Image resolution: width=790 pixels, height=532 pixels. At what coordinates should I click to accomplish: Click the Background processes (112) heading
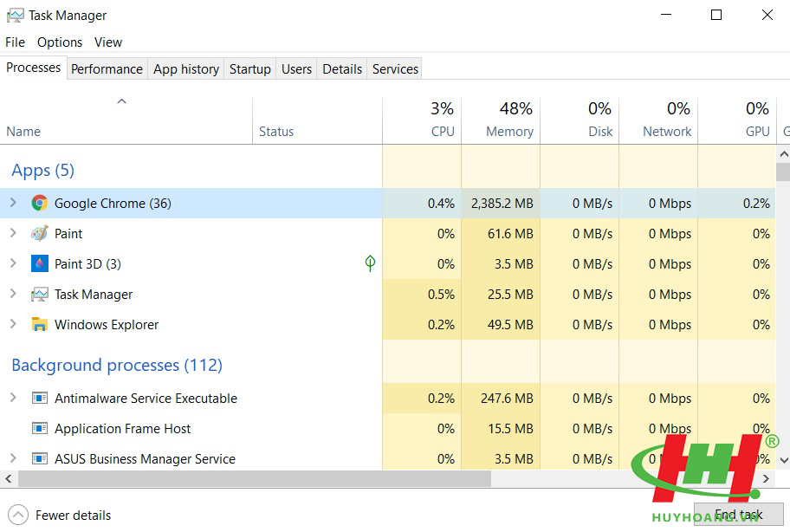117,365
